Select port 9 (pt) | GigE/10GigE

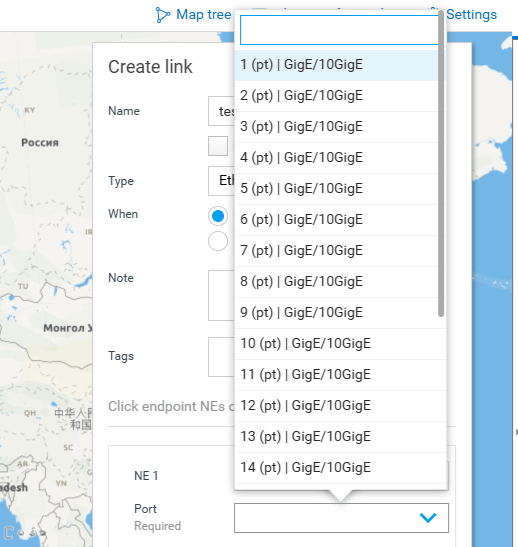tap(337, 313)
